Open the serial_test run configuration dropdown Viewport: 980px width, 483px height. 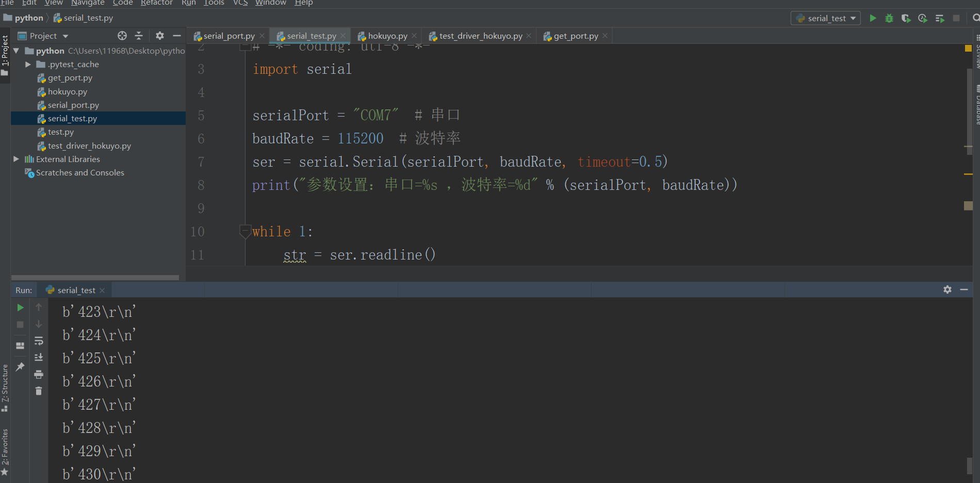click(x=826, y=18)
